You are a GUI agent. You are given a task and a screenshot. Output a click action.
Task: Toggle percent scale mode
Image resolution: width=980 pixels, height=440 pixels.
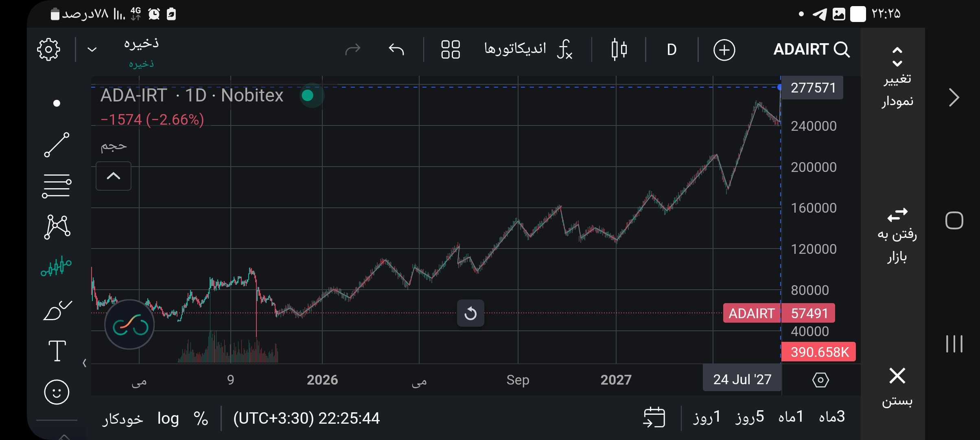click(x=201, y=418)
